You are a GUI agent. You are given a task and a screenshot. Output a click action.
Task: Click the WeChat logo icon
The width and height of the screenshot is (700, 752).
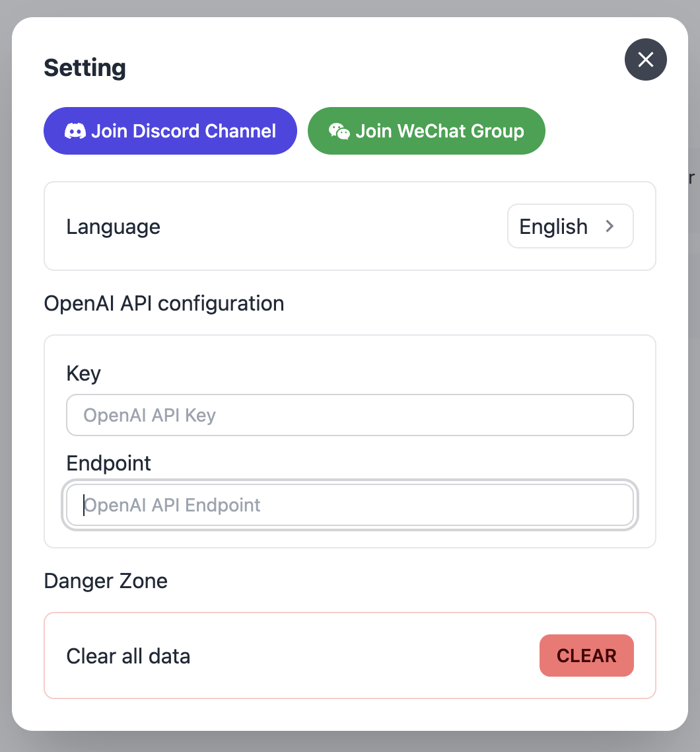[x=339, y=130]
